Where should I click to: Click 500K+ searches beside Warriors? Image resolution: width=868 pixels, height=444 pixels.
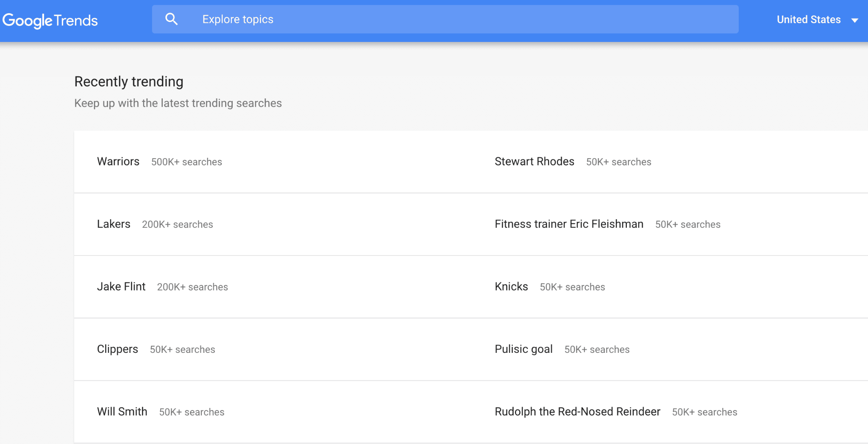[x=186, y=162]
